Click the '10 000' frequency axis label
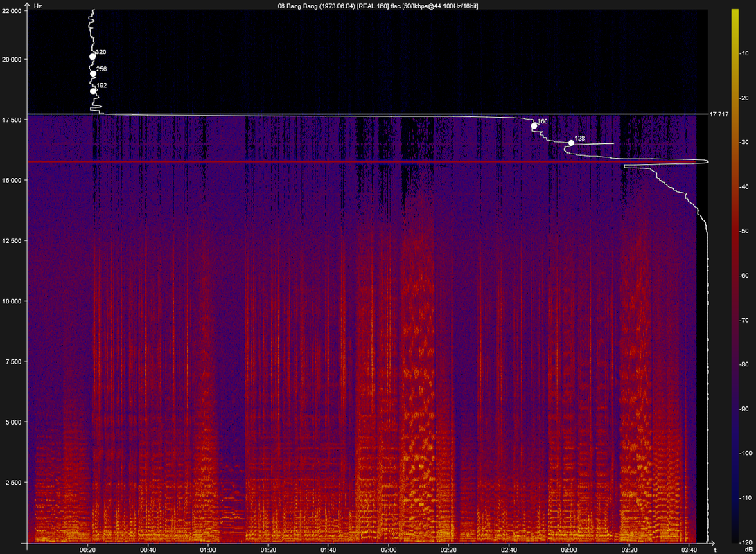The image size is (756, 554). click(12, 301)
